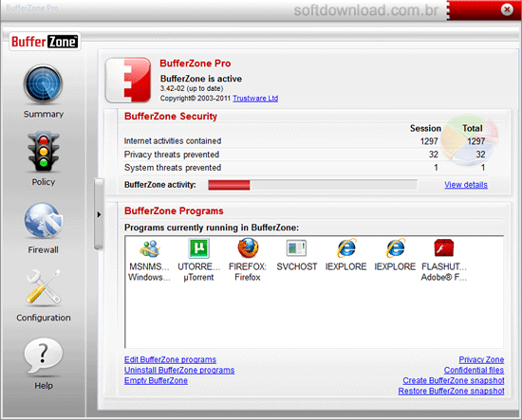
Task: Click Edit BufferZone programs link
Action: 170,360
